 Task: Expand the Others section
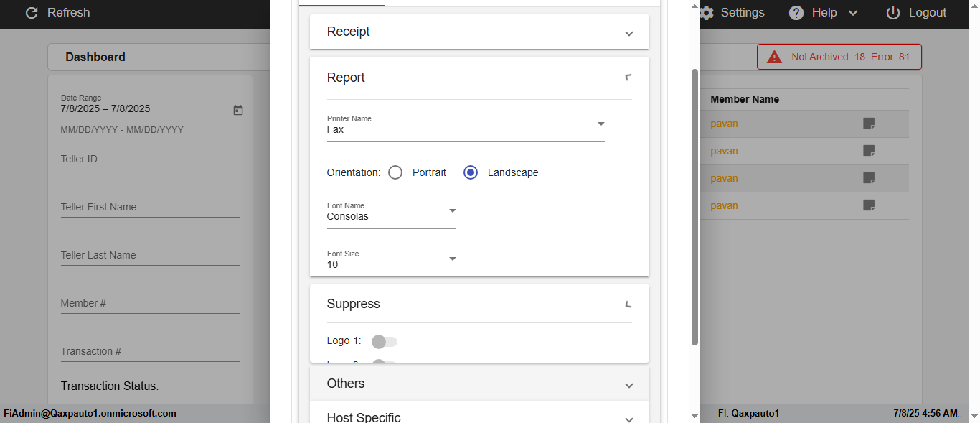[479, 384]
